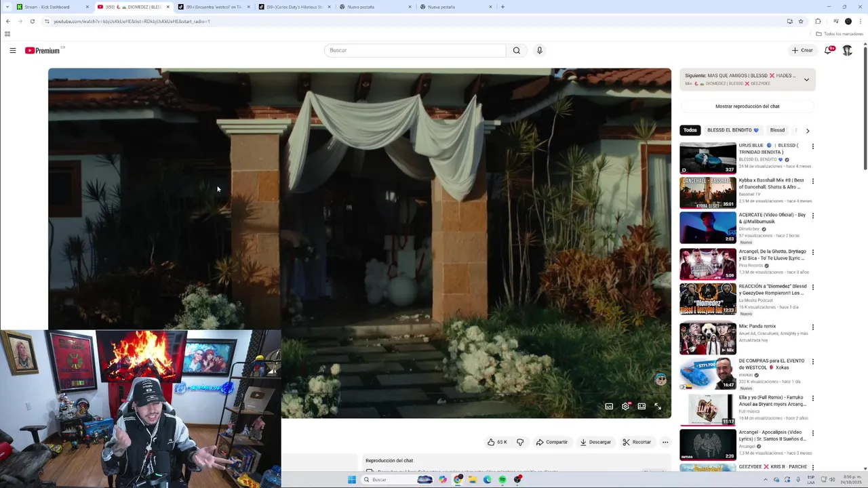The width and height of the screenshot is (868, 488).
Task: Go back in browser history
Action: click(x=8, y=21)
